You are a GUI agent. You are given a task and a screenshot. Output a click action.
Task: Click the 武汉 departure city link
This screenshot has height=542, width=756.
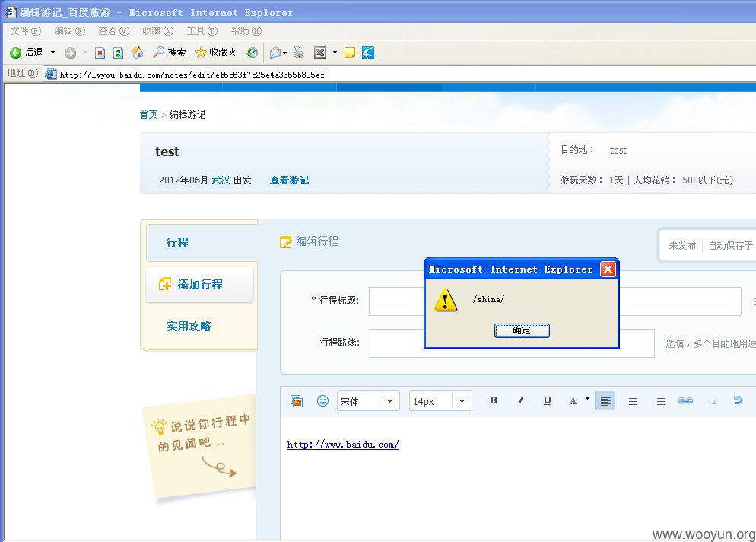(221, 180)
